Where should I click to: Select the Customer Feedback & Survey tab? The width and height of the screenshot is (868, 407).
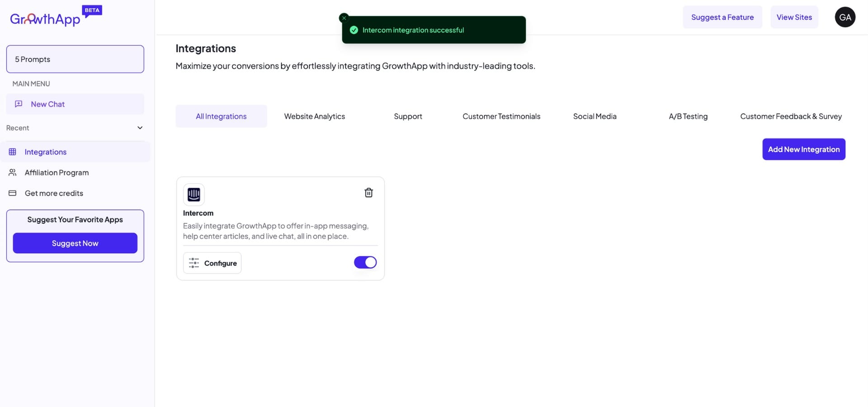coord(791,116)
